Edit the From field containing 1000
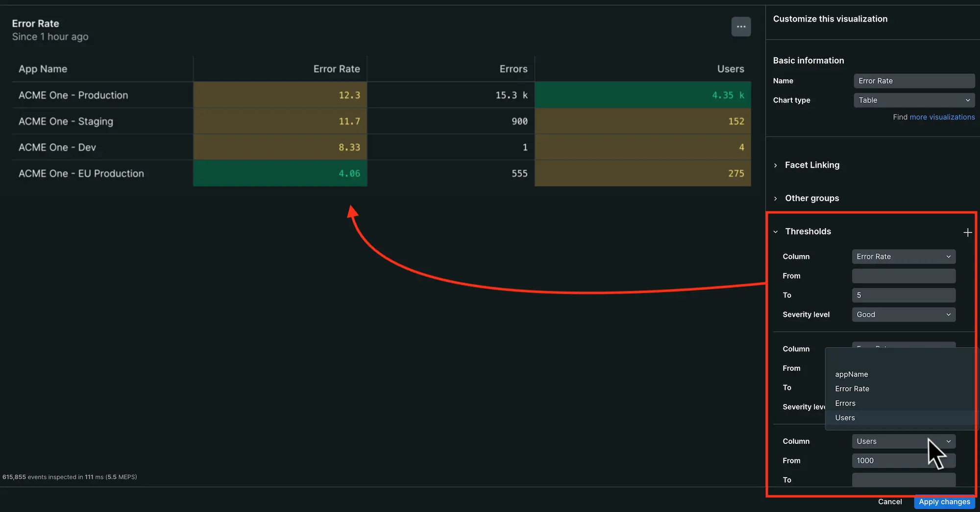Viewport: 980px width, 512px height. coord(903,461)
